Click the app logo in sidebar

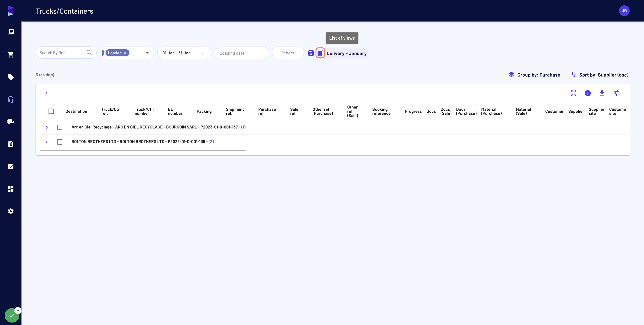tap(11, 11)
